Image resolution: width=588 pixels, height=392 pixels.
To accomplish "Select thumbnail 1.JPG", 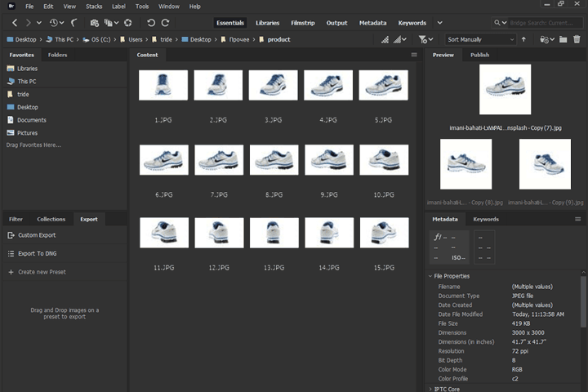I will [163, 85].
